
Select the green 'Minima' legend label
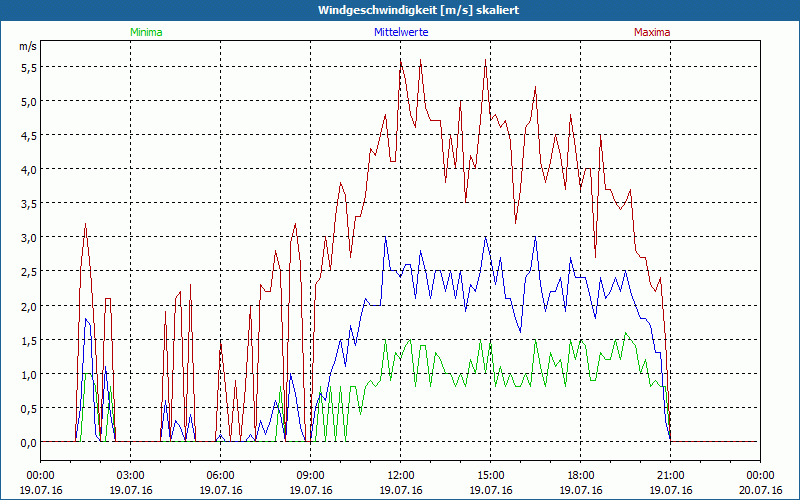click(x=146, y=32)
